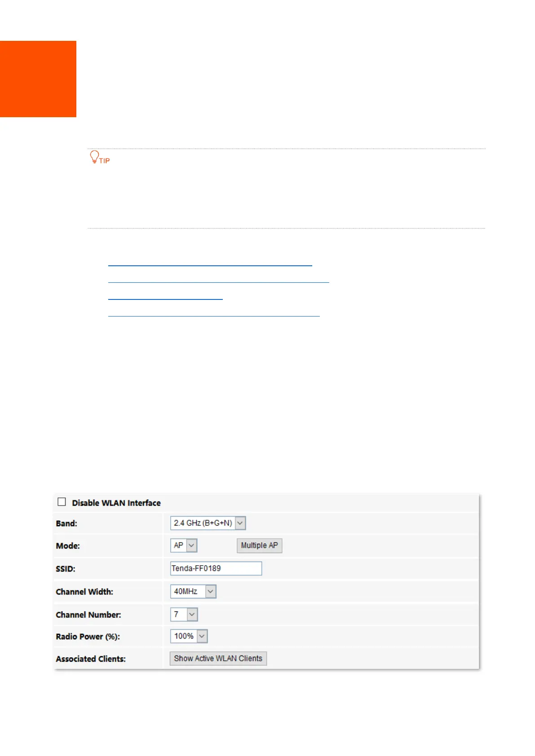Viewport: 535px width, 756px height.
Task: Open the Radio Power dropdown showing 100%
Action: [x=189, y=636]
